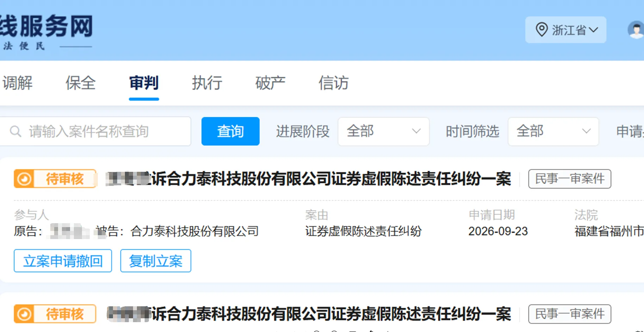Click 立案申请撤回 button
This screenshot has width=644, height=332.
tap(63, 261)
